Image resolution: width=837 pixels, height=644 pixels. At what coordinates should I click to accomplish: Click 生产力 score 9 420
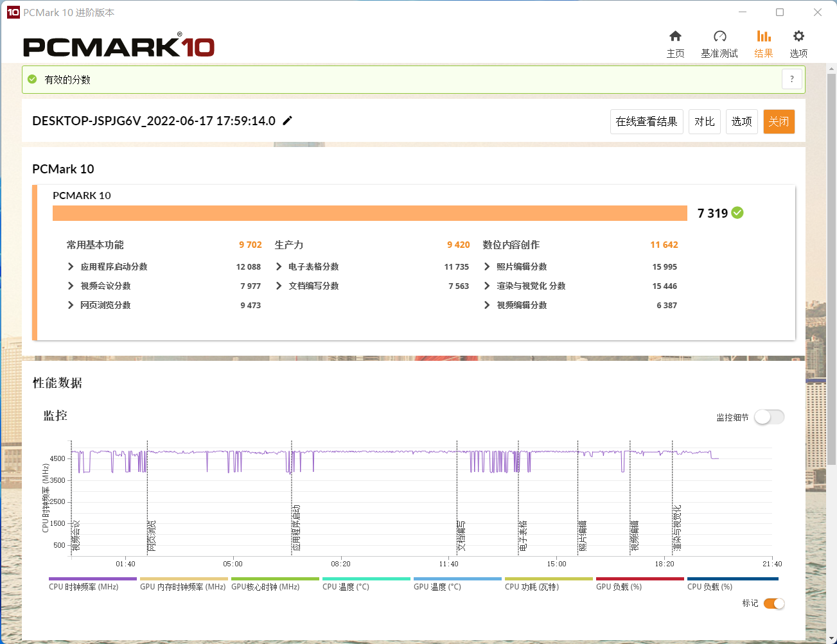459,245
